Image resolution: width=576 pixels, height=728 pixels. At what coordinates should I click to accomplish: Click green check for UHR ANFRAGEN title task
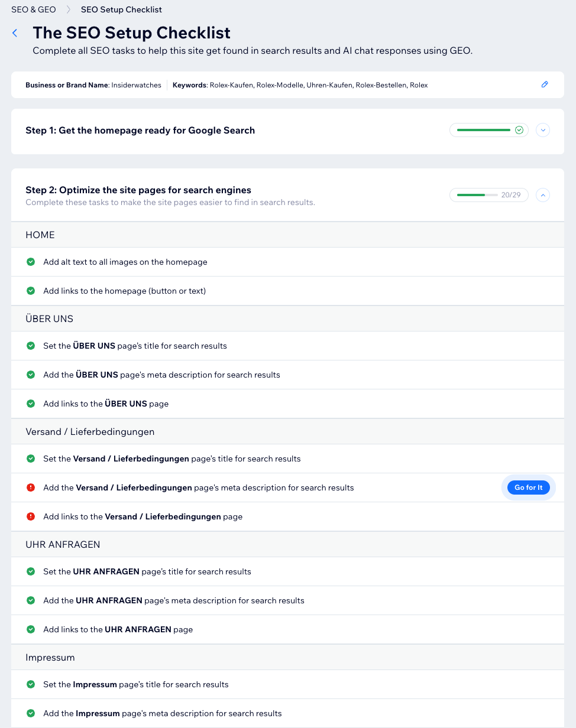point(31,571)
